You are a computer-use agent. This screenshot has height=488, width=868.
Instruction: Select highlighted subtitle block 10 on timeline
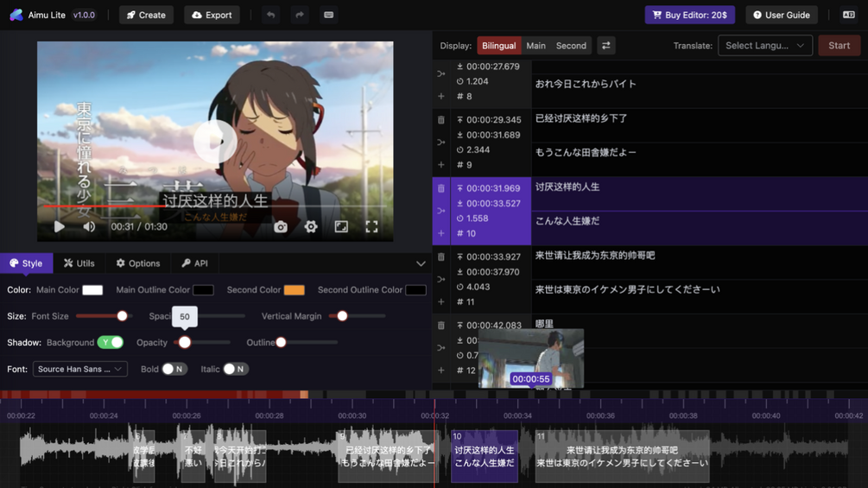pos(485,456)
